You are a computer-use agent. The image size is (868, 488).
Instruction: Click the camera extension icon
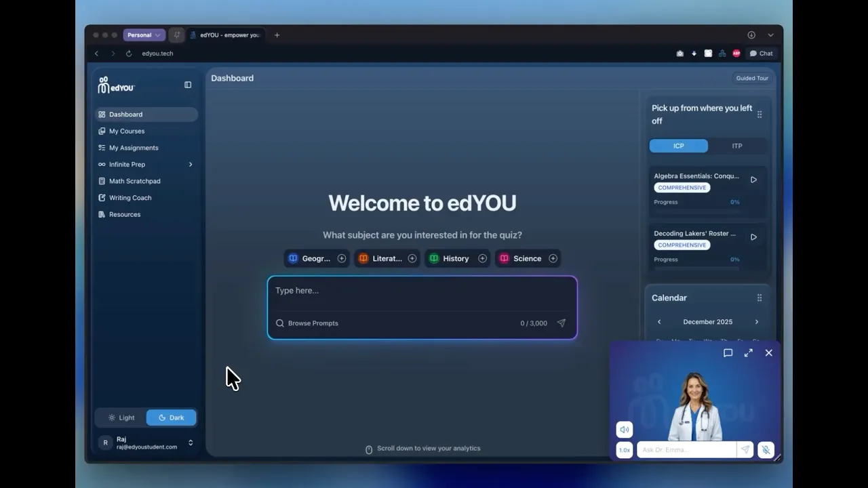click(680, 54)
